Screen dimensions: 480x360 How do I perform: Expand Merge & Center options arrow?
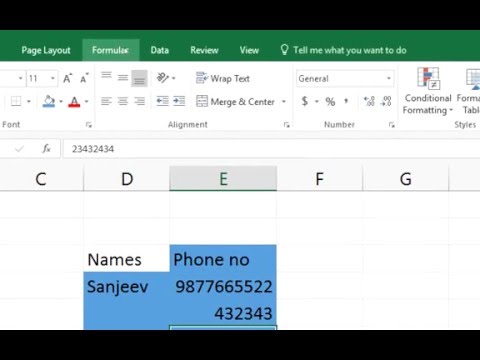pos(284,101)
